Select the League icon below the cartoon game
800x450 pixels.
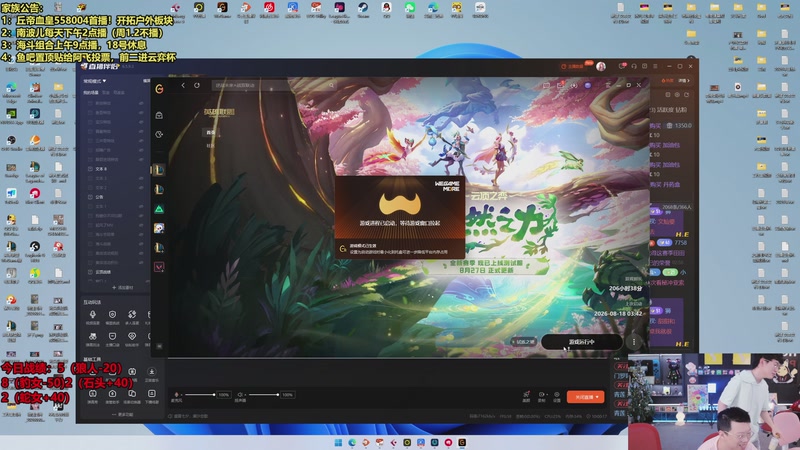point(159,247)
